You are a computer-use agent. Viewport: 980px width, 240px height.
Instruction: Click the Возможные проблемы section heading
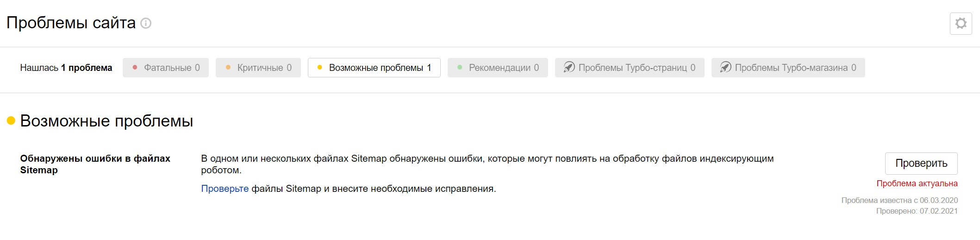(x=106, y=121)
